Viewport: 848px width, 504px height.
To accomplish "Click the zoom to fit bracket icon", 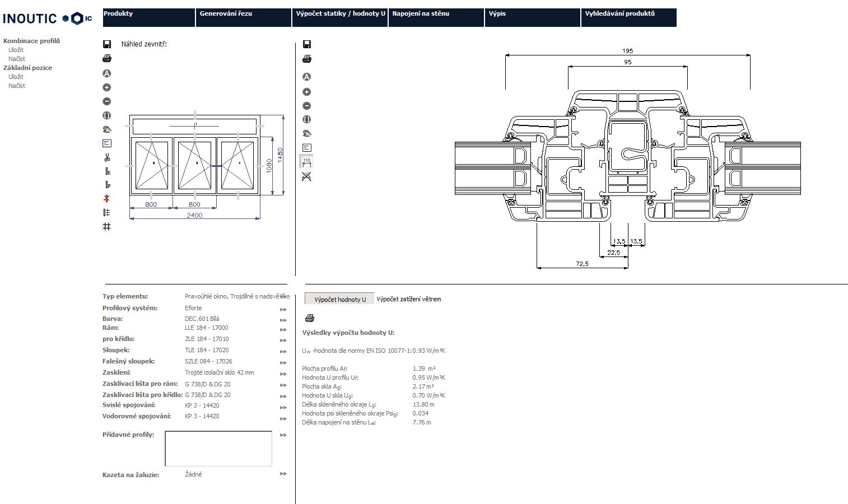I will click(106, 116).
